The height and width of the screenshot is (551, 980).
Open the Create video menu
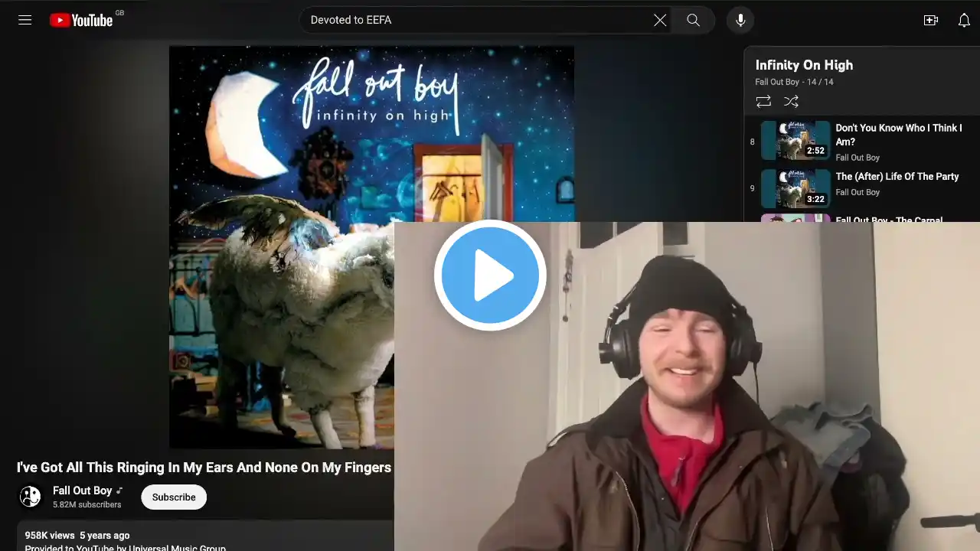[931, 20]
